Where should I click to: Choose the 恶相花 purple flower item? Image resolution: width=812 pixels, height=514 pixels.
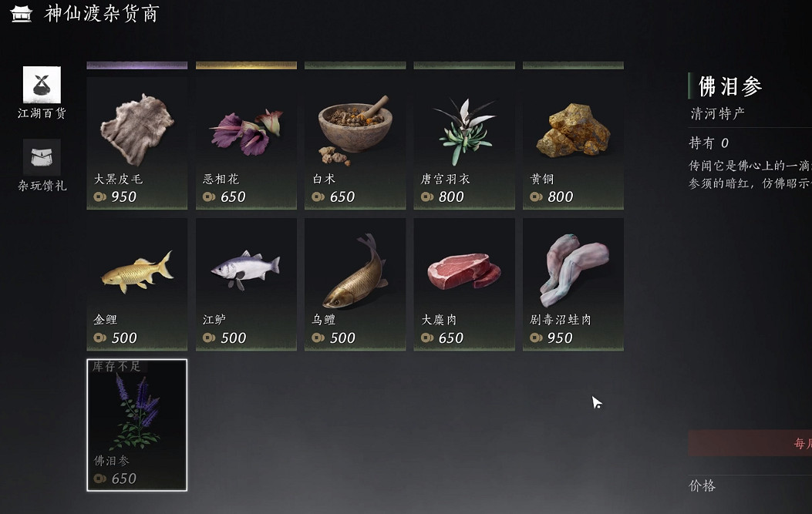[x=246, y=143]
